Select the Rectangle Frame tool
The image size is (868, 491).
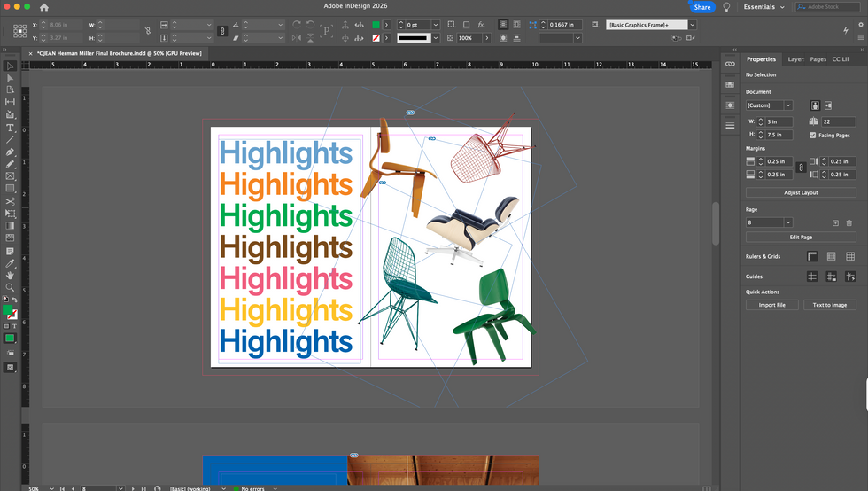point(10,176)
